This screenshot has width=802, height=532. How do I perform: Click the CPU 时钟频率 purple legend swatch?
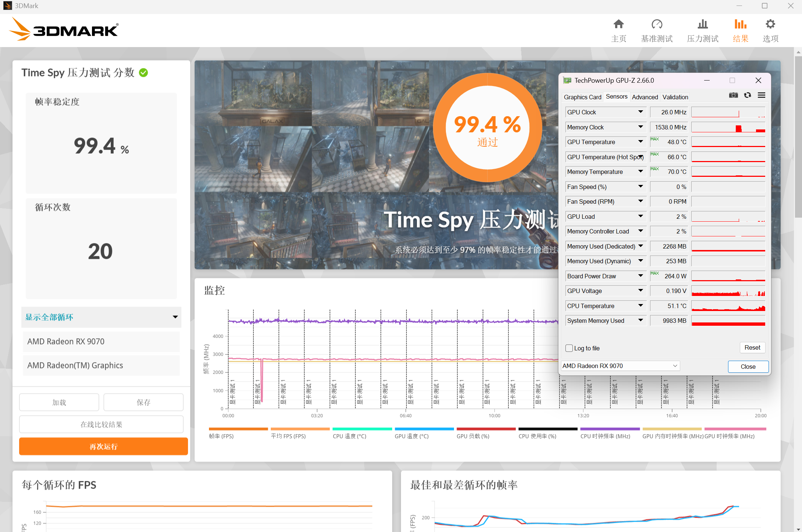[610, 429]
